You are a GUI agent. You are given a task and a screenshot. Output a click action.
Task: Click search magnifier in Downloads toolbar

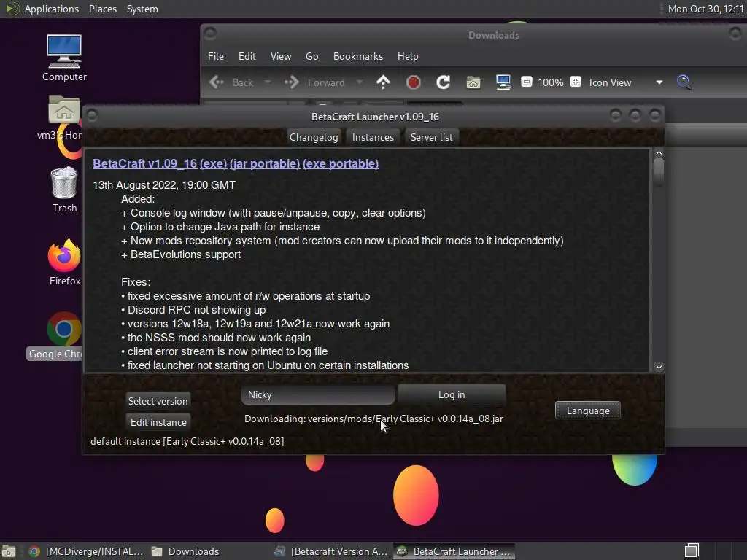[x=684, y=82]
